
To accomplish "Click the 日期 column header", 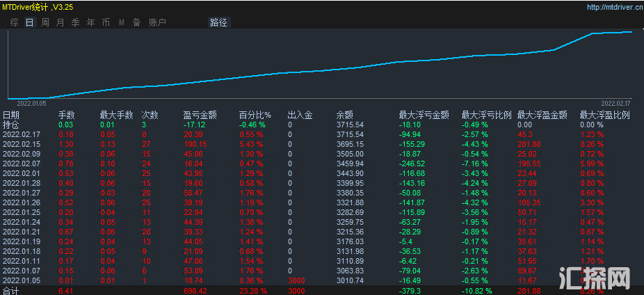I will click(x=11, y=115).
